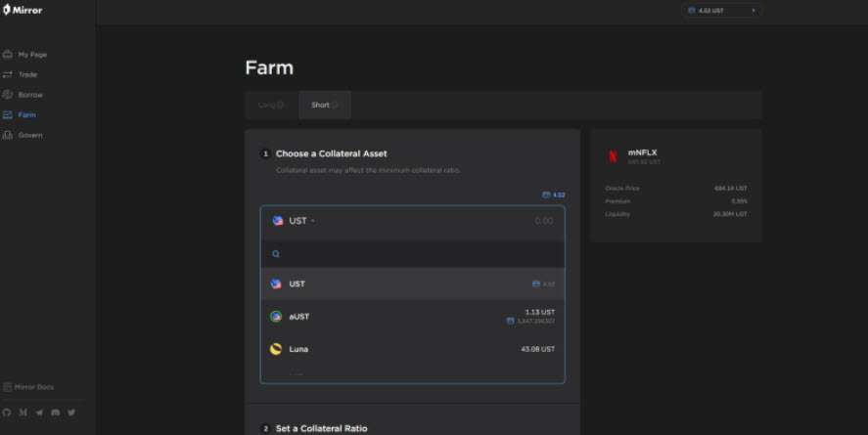Open the Medium social icon
868x435 pixels.
pos(23,413)
